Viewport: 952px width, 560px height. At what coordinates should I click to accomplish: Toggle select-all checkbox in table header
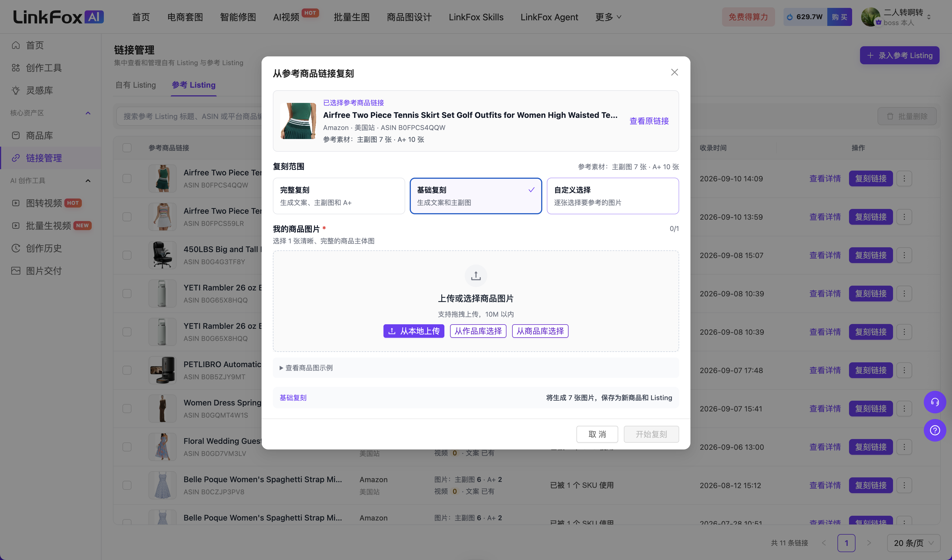point(127,148)
